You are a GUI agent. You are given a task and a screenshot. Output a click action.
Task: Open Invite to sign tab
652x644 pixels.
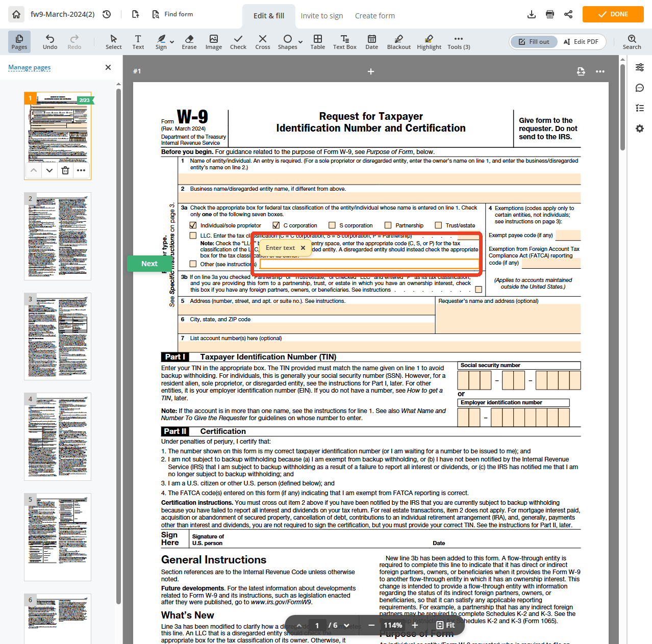(x=321, y=16)
